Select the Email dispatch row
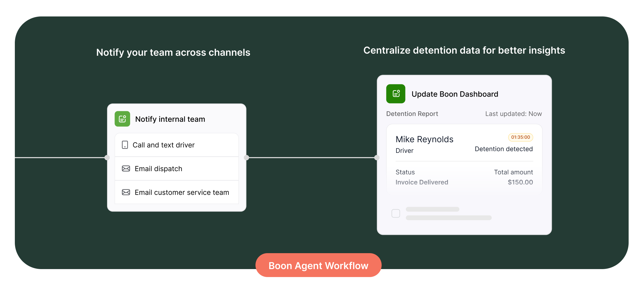Image resolution: width=644 pixels, height=285 pixels. pyautogui.click(x=177, y=169)
